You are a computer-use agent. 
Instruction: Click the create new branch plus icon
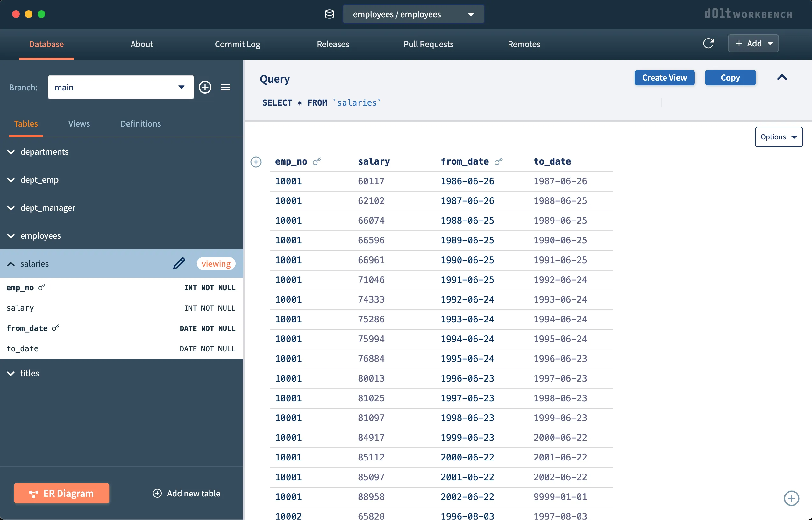point(205,87)
